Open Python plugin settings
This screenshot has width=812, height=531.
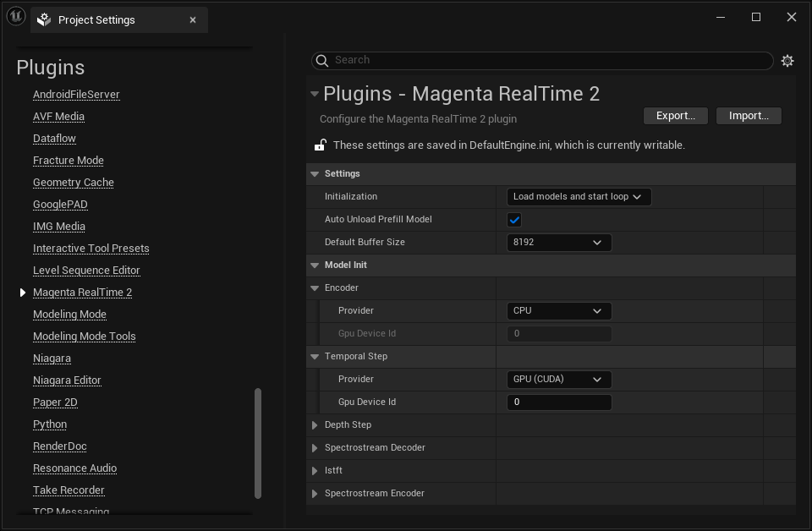(50, 424)
